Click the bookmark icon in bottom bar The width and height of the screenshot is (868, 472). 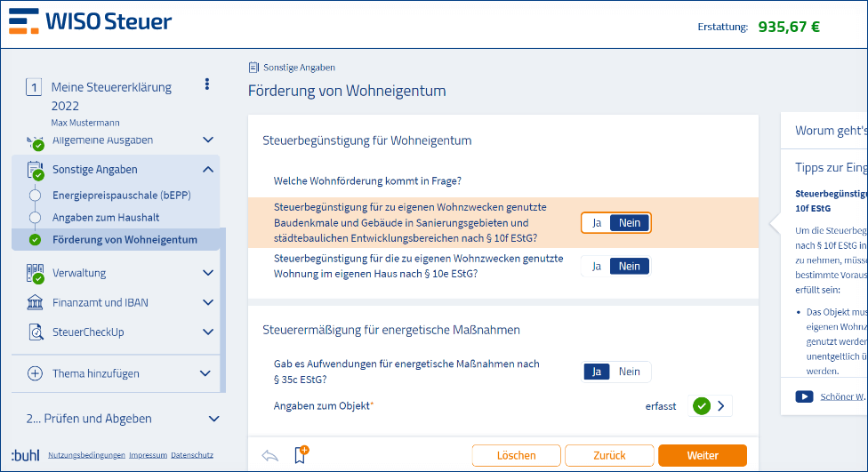(301, 455)
